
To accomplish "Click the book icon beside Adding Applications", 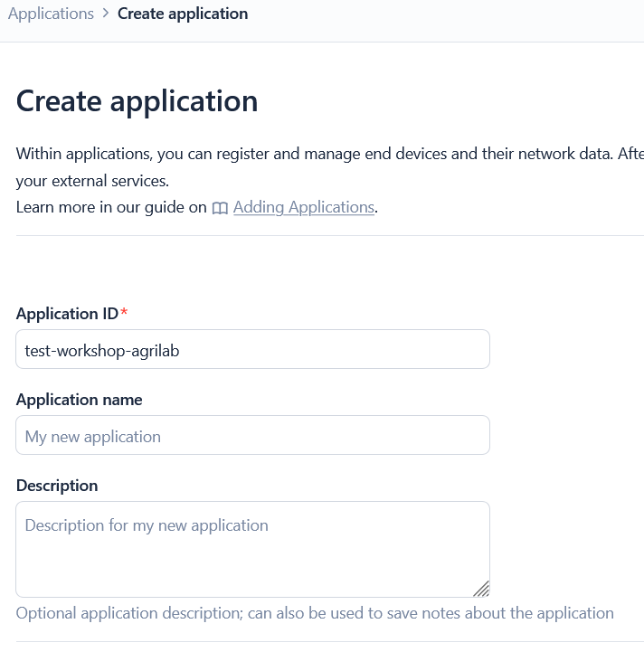I will click(220, 208).
